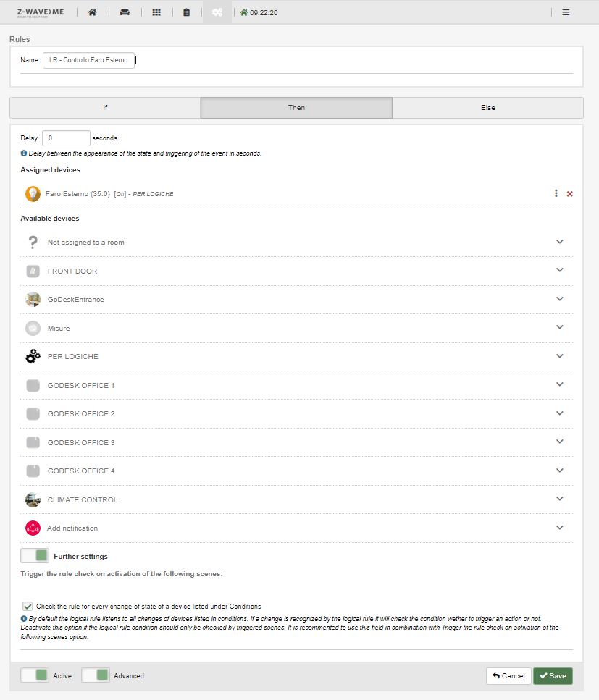This screenshot has height=700, width=599.
Task: Expand the Add notification section
Action: click(x=559, y=528)
